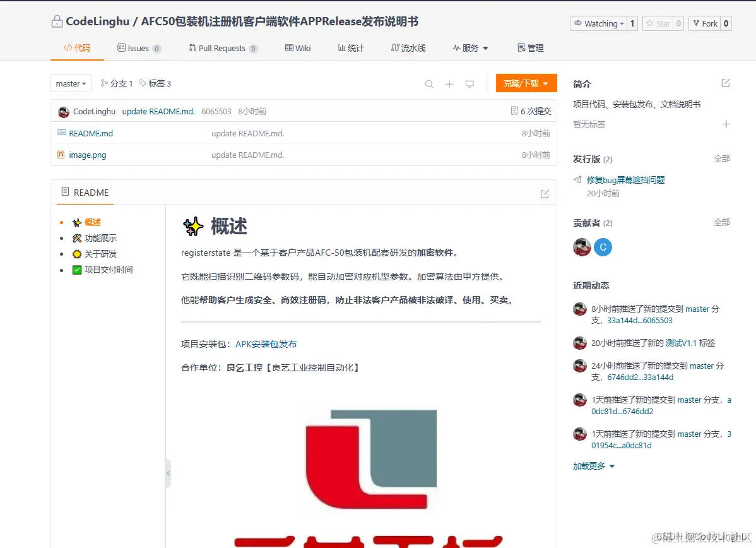The image size is (756, 548).
Task: Click the blue C contributor avatar
Action: click(x=603, y=247)
